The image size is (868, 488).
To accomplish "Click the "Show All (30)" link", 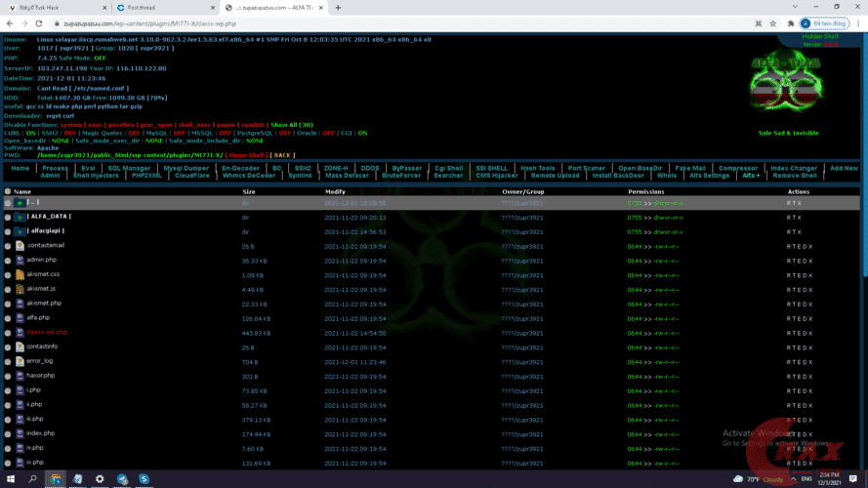I will [x=292, y=125].
